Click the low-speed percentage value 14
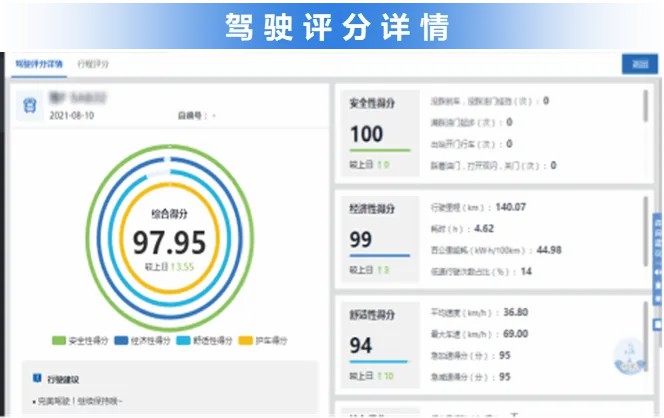This screenshot has height=418, width=664. pyautogui.click(x=526, y=271)
